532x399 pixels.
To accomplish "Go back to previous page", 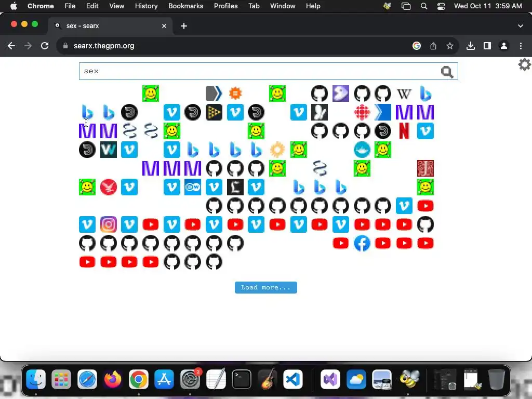I will (11, 46).
